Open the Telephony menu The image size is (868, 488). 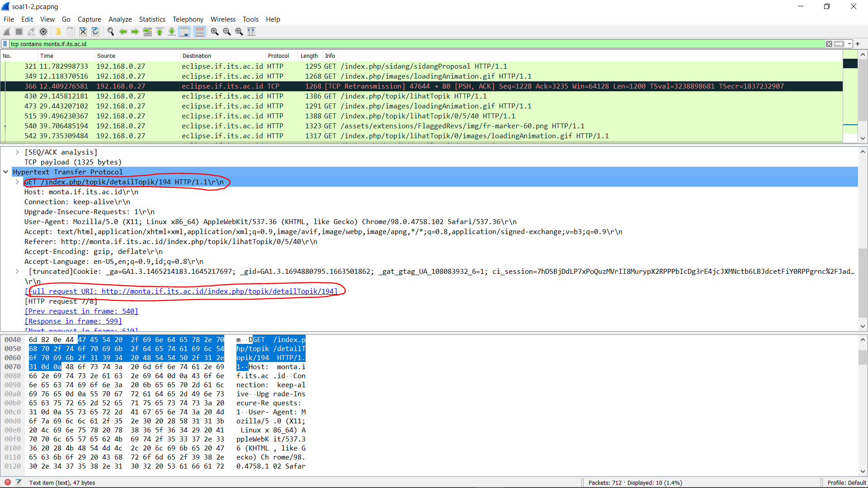188,19
